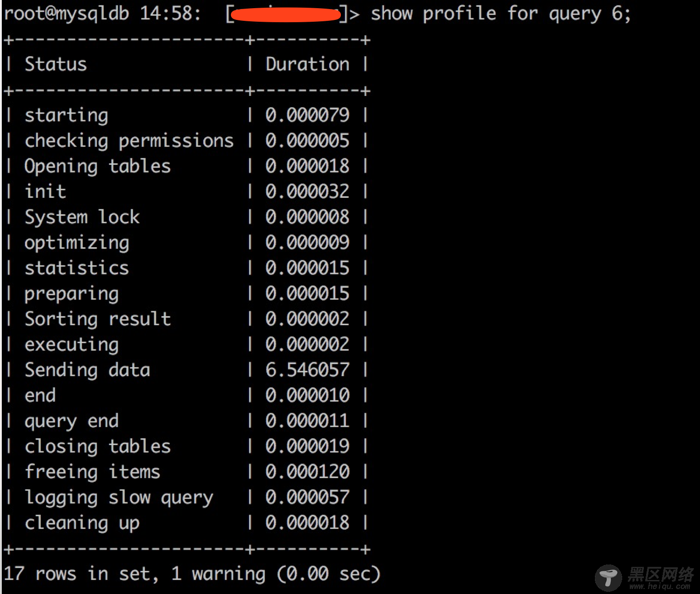The width and height of the screenshot is (700, 594).
Task: Click the duration value 0.000079
Action: 307,115
